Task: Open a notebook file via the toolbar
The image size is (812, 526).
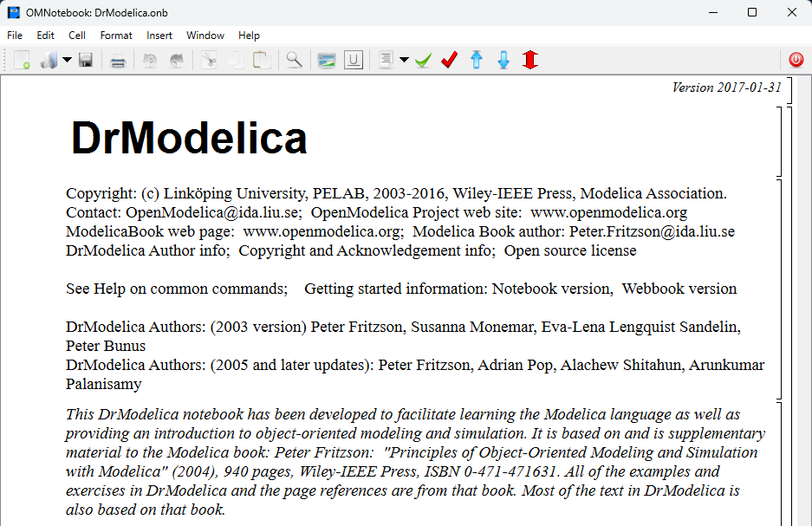Action: [x=49, y=60]
